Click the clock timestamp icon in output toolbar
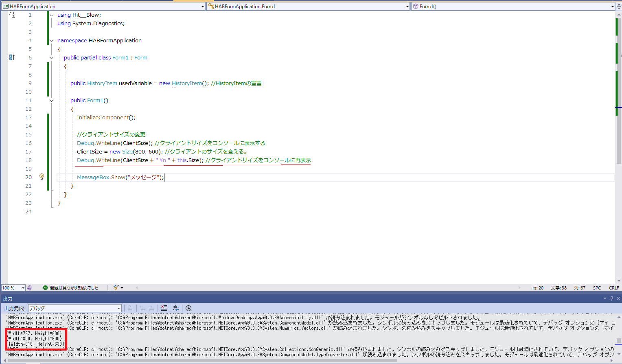The image size is (622, 364). 188,308
